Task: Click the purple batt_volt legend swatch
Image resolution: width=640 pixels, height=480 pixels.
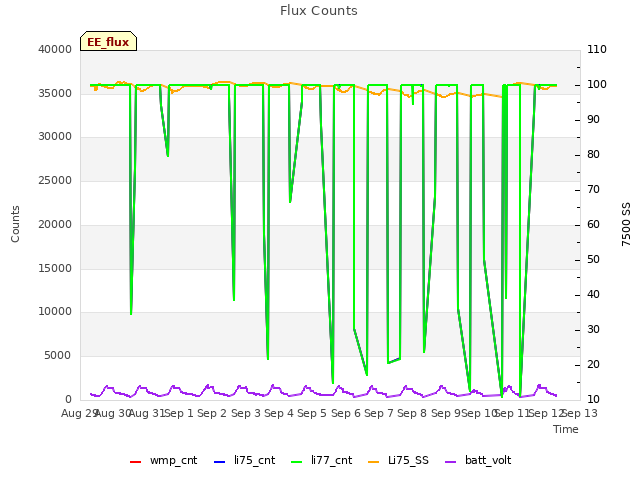Action: 450,462
